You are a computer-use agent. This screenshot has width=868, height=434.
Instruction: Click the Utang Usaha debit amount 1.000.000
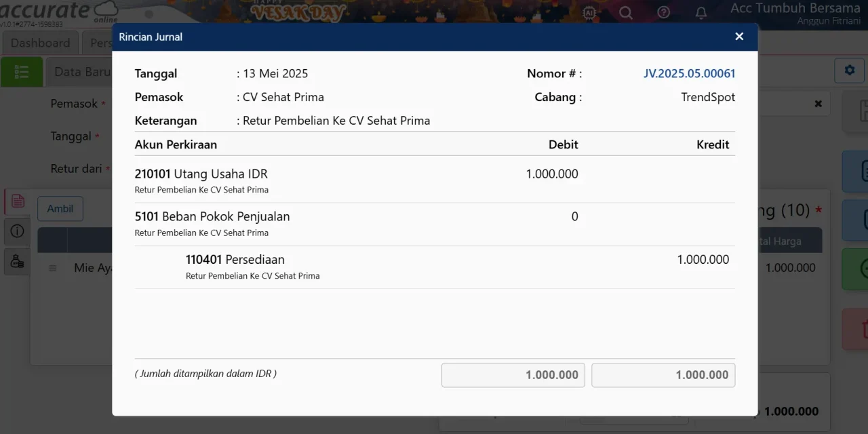coord(552,174)
